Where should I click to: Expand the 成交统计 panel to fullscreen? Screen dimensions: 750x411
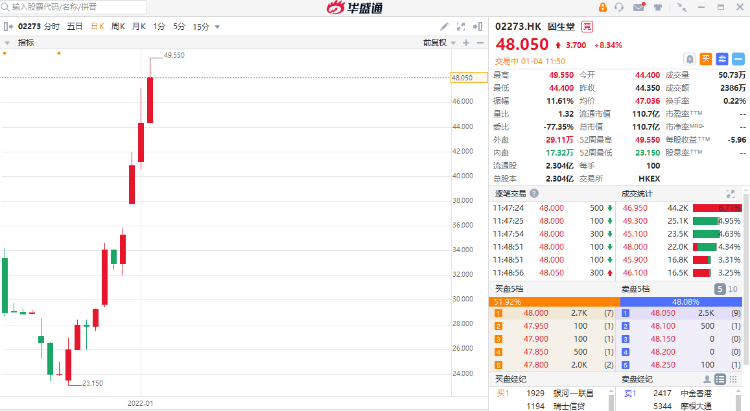pyautogui.click(x=739, y=193)
